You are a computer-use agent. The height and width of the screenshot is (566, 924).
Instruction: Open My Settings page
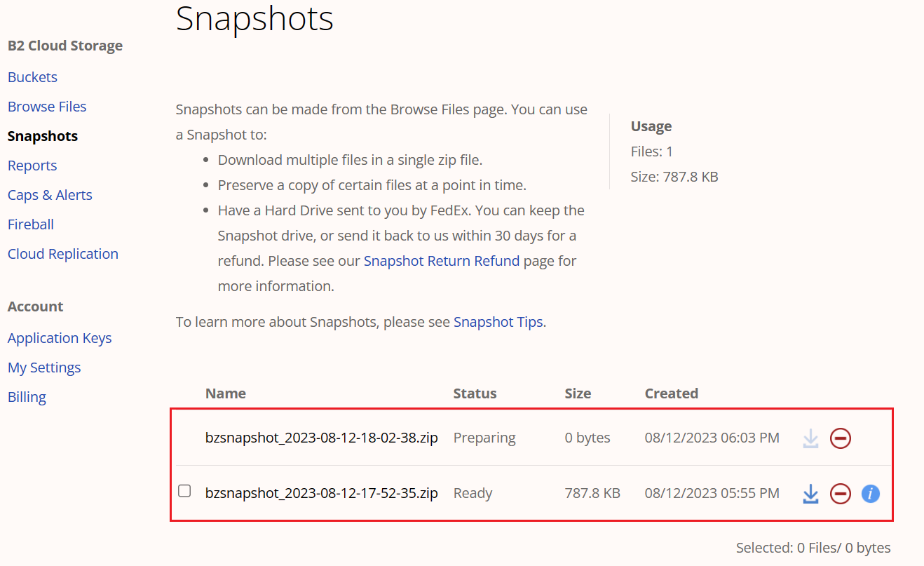tap(44, 368)
